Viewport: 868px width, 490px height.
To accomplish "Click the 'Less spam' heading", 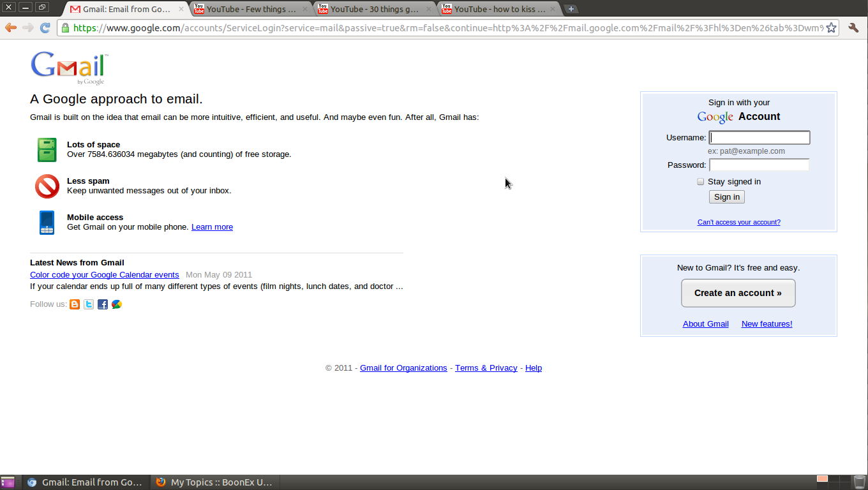I will (88, 181).
